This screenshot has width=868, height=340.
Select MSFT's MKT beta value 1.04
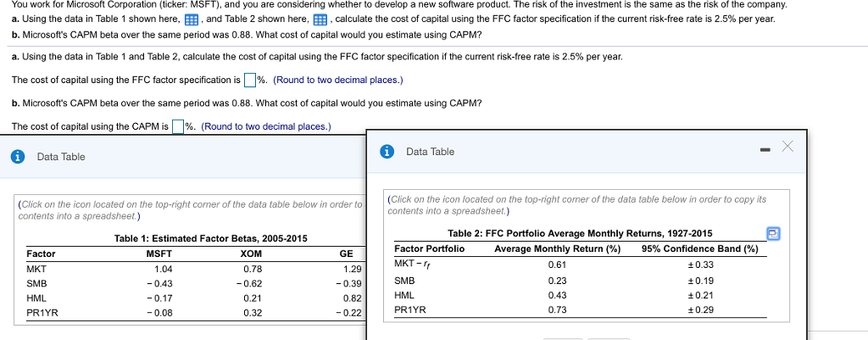click(x=164, y=269)
